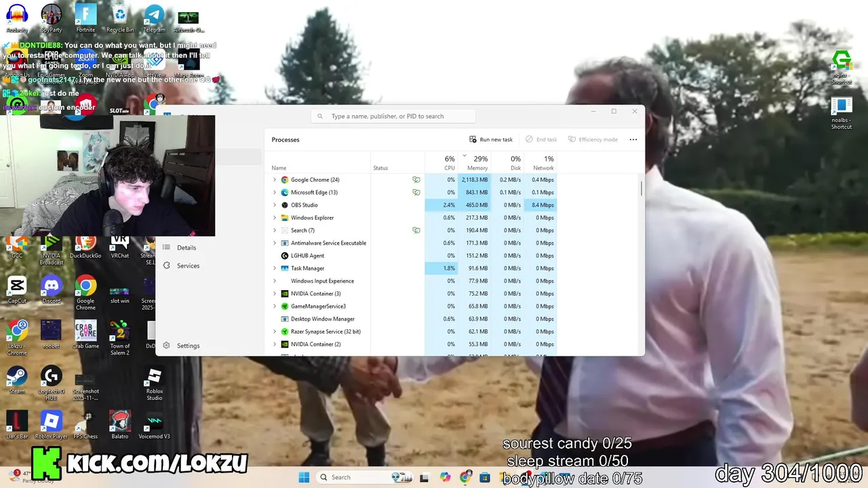Expand the NVIDIA Container (3) group
The width and height of the screenshot is (868, 488).
click(x=275, y=293)
